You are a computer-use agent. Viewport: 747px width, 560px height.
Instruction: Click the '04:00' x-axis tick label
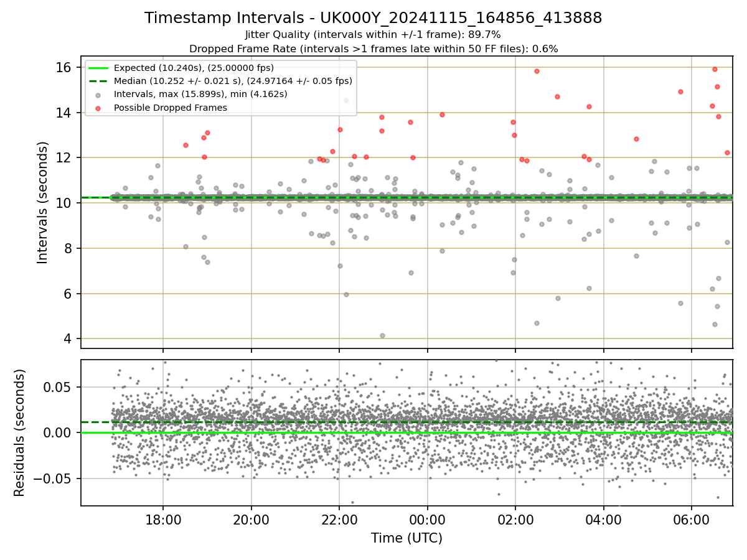603,520
